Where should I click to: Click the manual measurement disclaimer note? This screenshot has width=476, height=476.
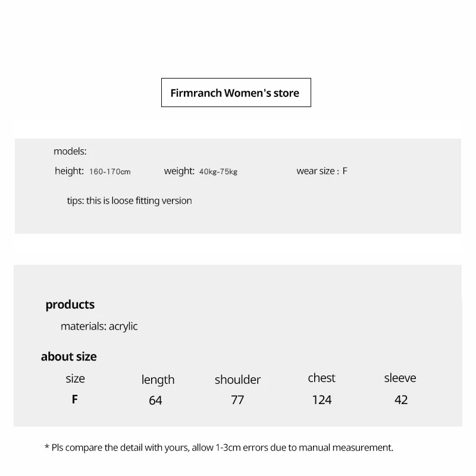[x=219, y=447]
